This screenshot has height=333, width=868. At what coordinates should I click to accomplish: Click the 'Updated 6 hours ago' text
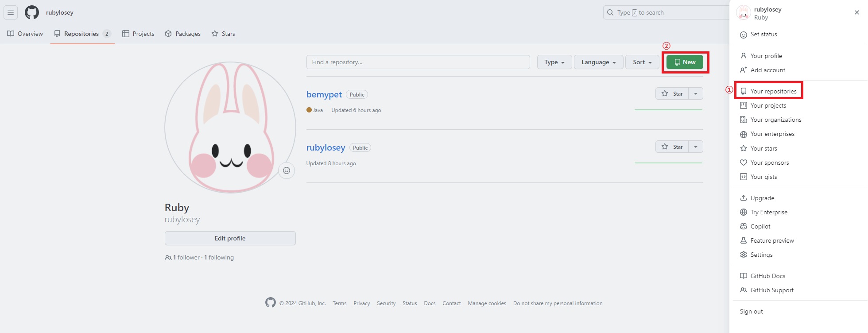(x=356, y=110)
